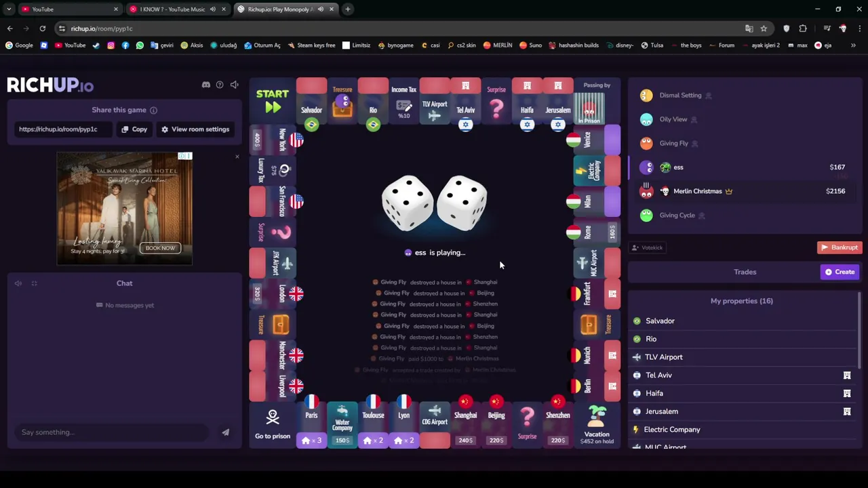Click the Votekick button

click(x=648, y=247)
